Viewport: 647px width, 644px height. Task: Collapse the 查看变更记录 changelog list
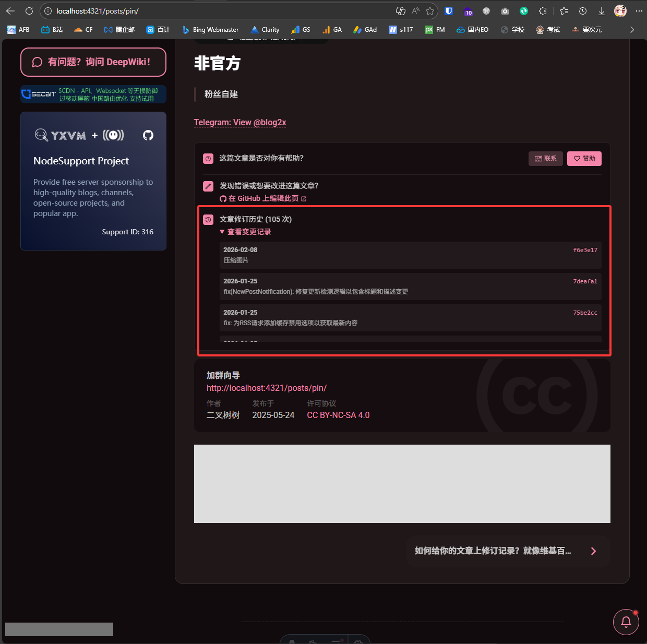pyautogui.click(x=245, y=232)
